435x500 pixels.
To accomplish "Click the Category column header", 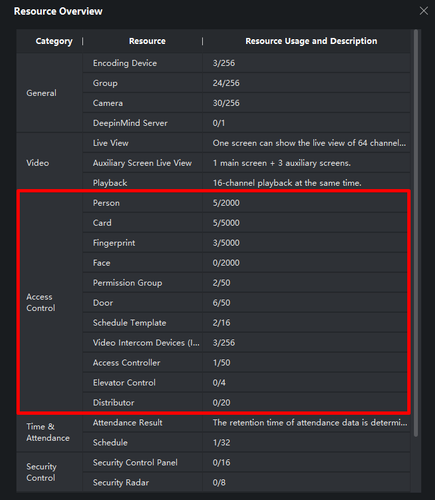I will pyautogui.click(x=54, y=41).
